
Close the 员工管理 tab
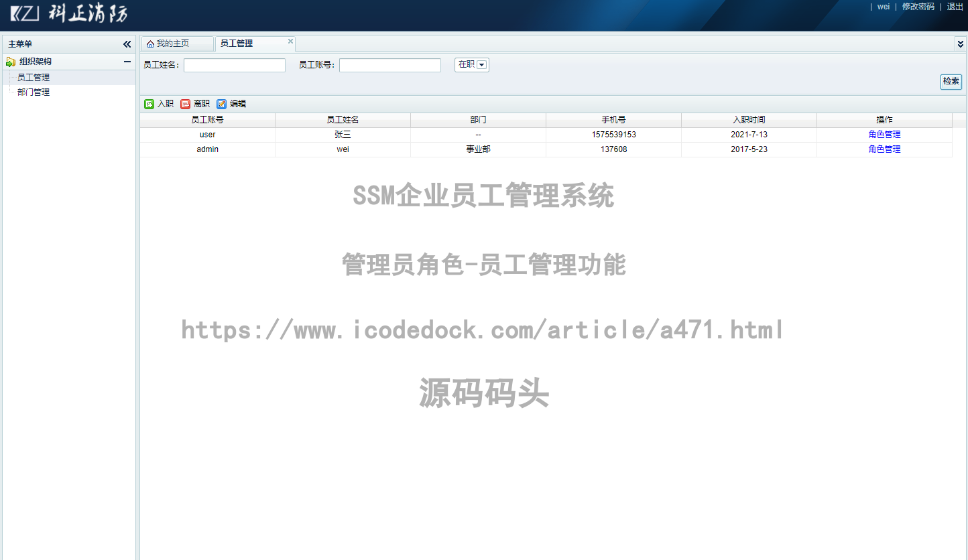tap(290, 41)
